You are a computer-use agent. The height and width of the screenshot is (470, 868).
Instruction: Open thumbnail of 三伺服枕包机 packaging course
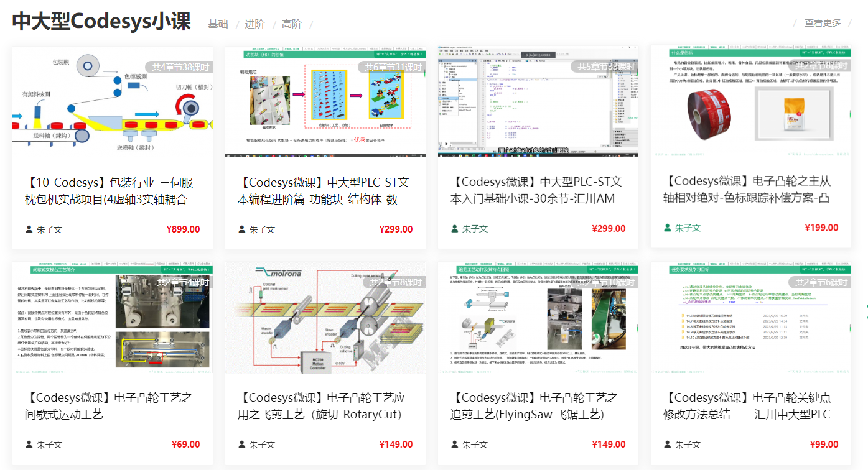(113, 101)
